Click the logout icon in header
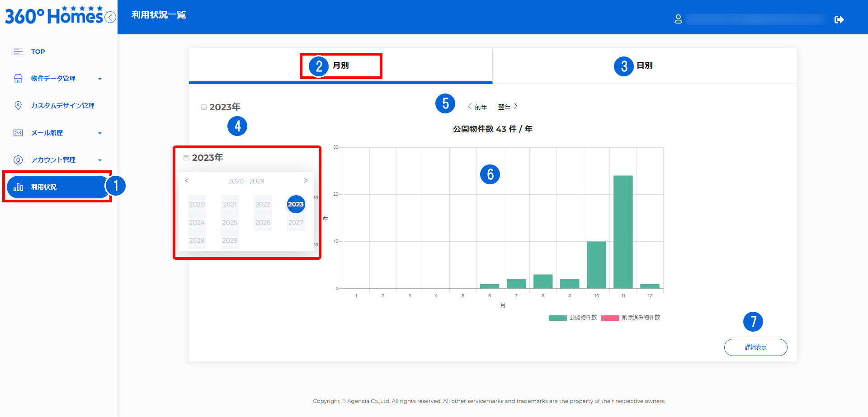 click(x=839, y=19)
